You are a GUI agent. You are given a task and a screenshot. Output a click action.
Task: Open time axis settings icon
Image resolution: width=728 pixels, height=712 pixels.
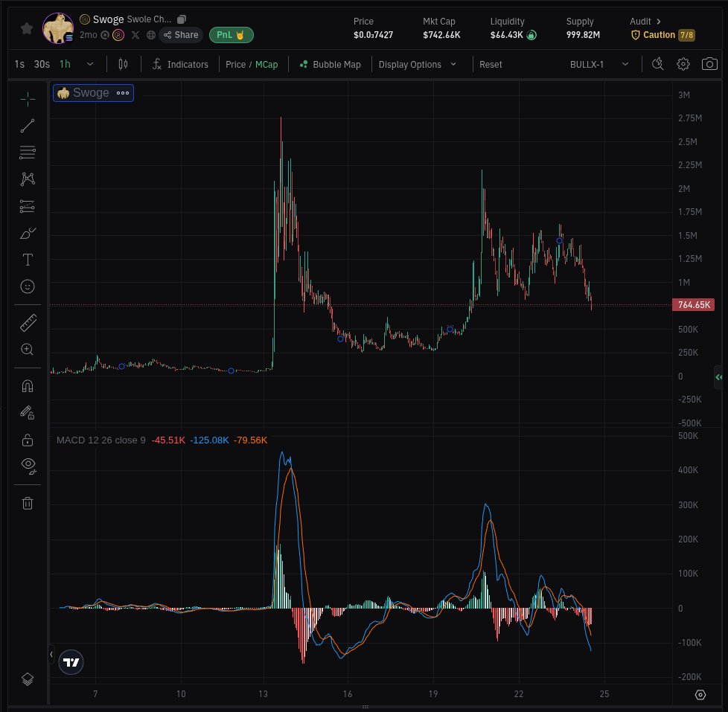tap(700, 695)
